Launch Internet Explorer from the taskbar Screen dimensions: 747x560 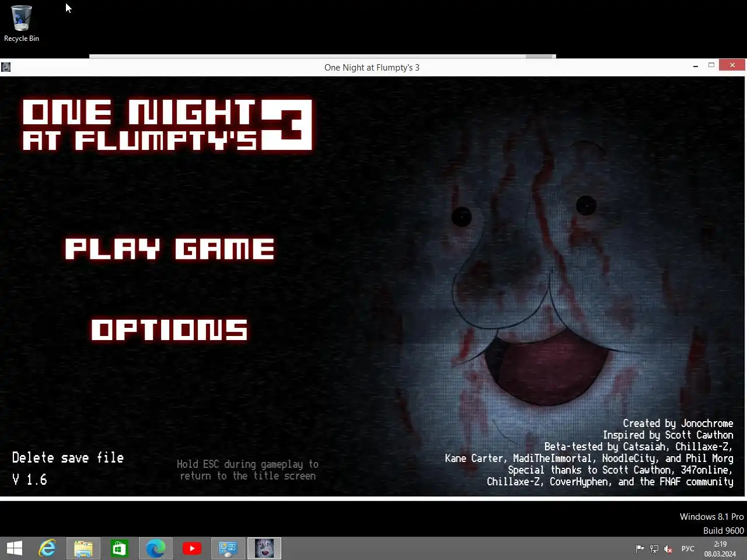click(x=47, y=548)
